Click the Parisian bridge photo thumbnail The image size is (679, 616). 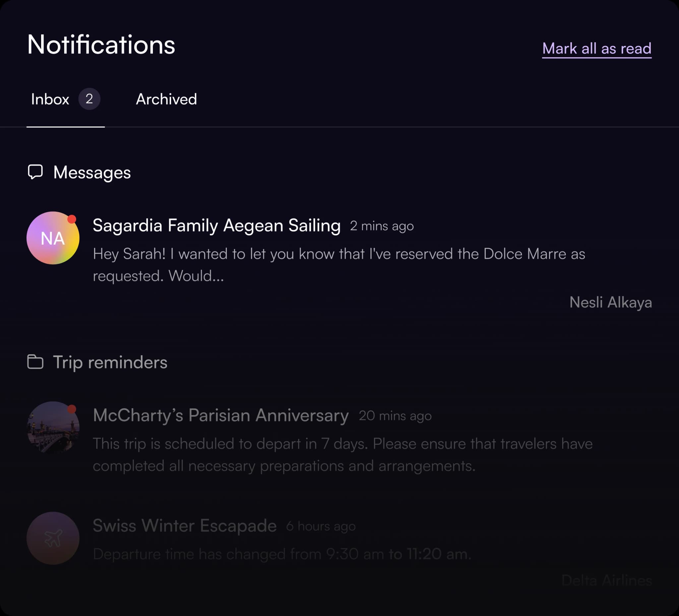click(53, 427)
